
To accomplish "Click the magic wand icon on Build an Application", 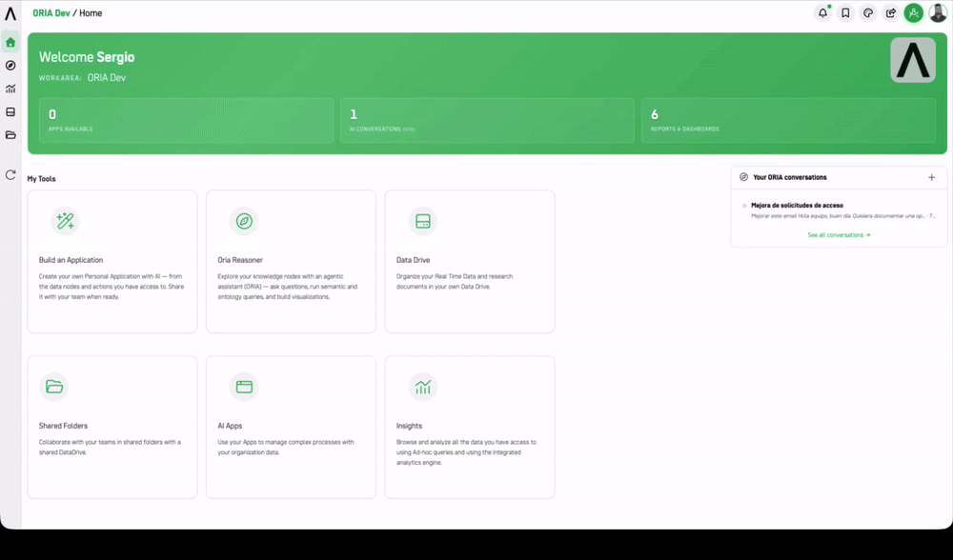I will [65, 221].
